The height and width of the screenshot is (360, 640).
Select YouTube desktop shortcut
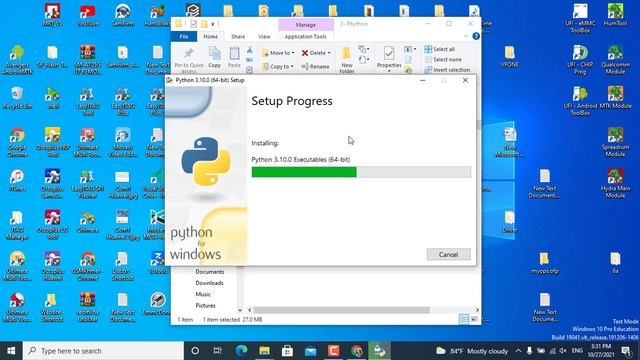click(x=87, y=16)
